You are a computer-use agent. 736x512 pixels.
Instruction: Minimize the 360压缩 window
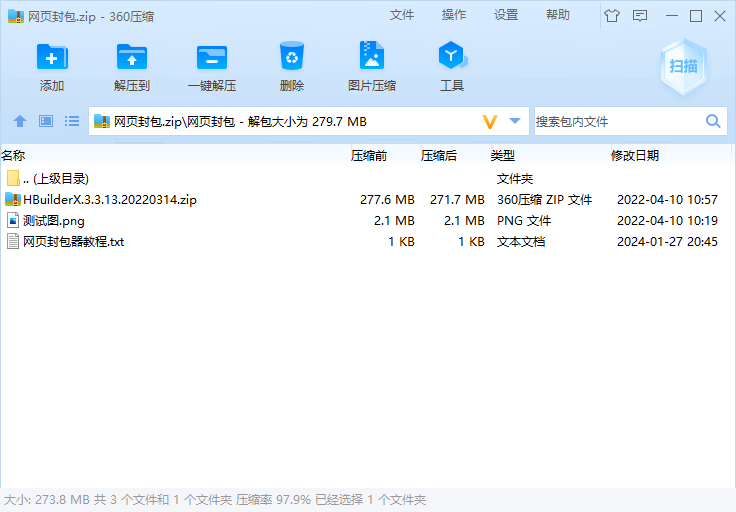[x=672, y=16]
